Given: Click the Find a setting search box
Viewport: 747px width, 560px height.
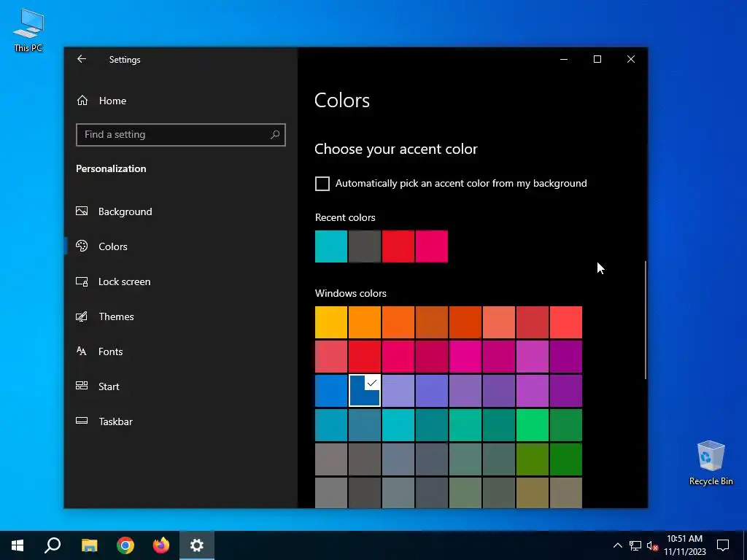Looking at the screenshot, I should 181,135.
